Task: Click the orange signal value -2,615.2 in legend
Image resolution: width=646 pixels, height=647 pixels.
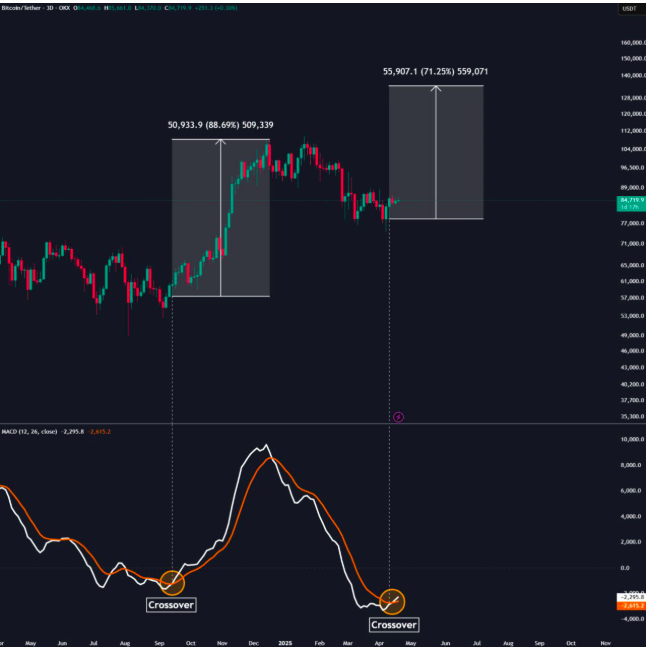Action: pos(99,432)
